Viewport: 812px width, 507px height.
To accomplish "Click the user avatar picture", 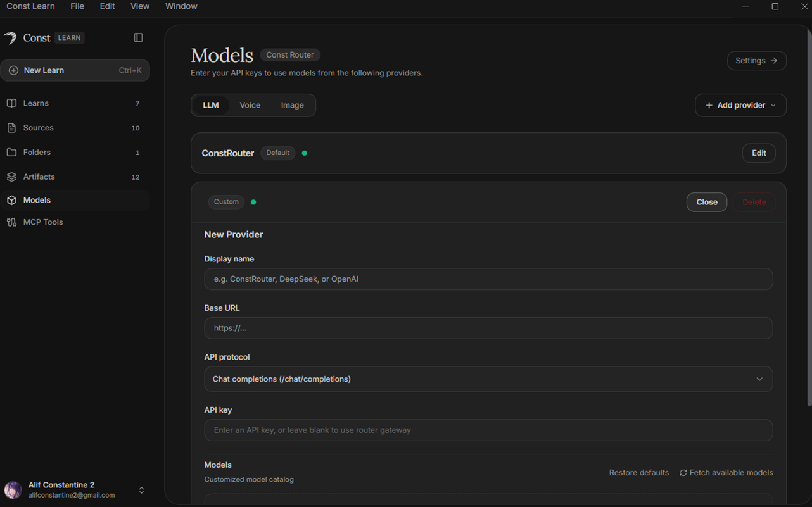I will point(13,490).
